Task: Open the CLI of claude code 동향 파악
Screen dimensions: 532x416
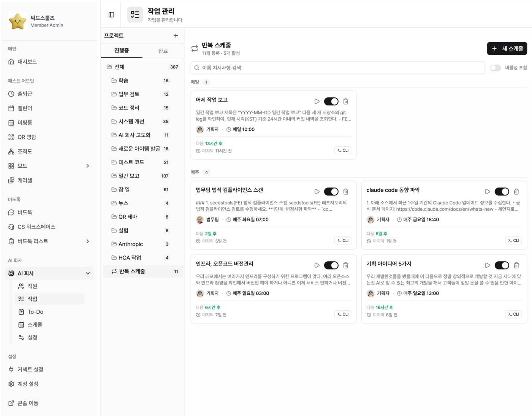Action: [513, 241]
